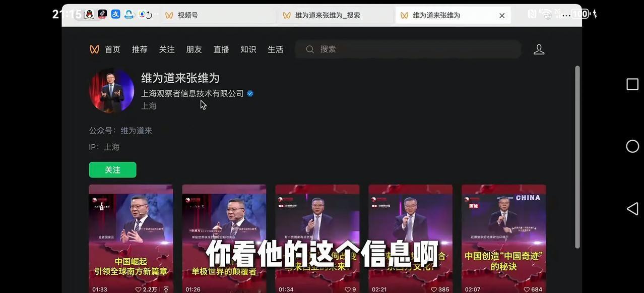644x293 pixels.
Task: Click the WeChat Channels logo next to 首页
Action: (x=94, y=49)
